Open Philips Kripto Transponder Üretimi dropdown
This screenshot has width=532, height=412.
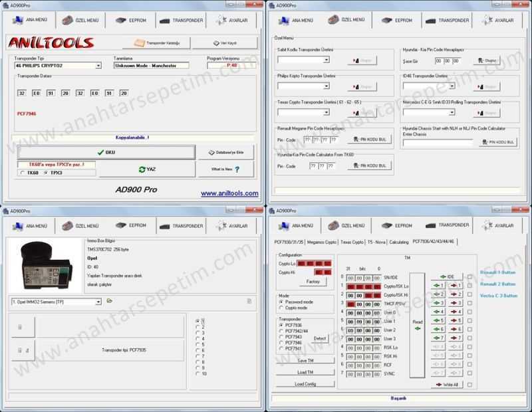(326, 86)
